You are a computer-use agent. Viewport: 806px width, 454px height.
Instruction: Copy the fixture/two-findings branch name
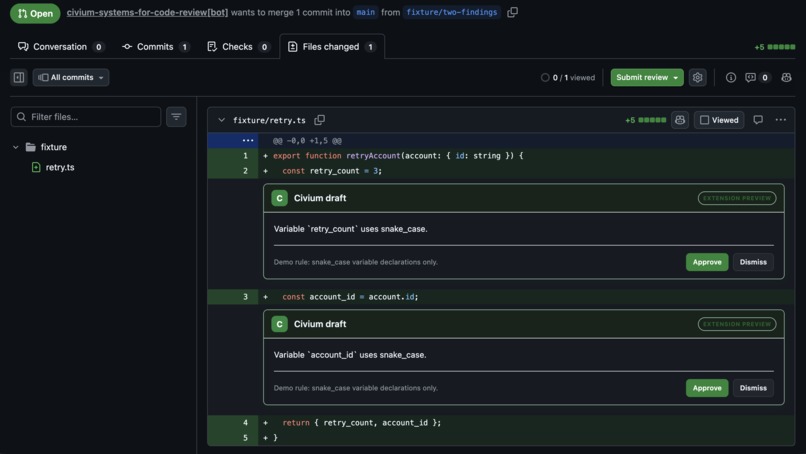click(x=512, y=12)
